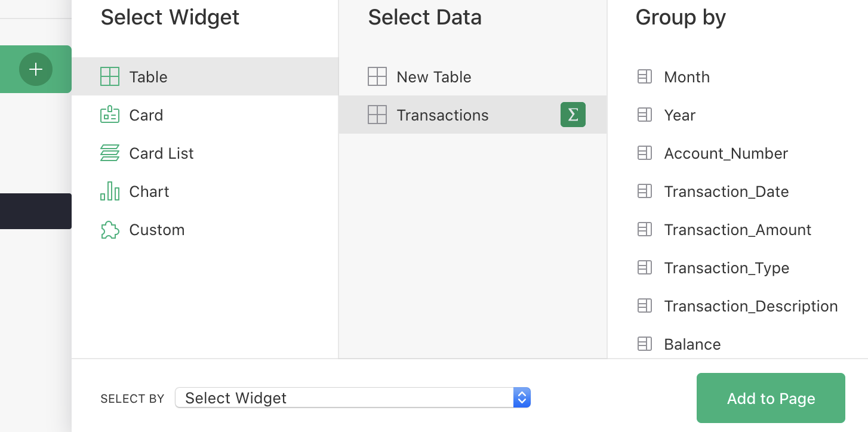Click the field icon beside Balance
The height and width of the screenshot is (432, 868).
(645, 344)
